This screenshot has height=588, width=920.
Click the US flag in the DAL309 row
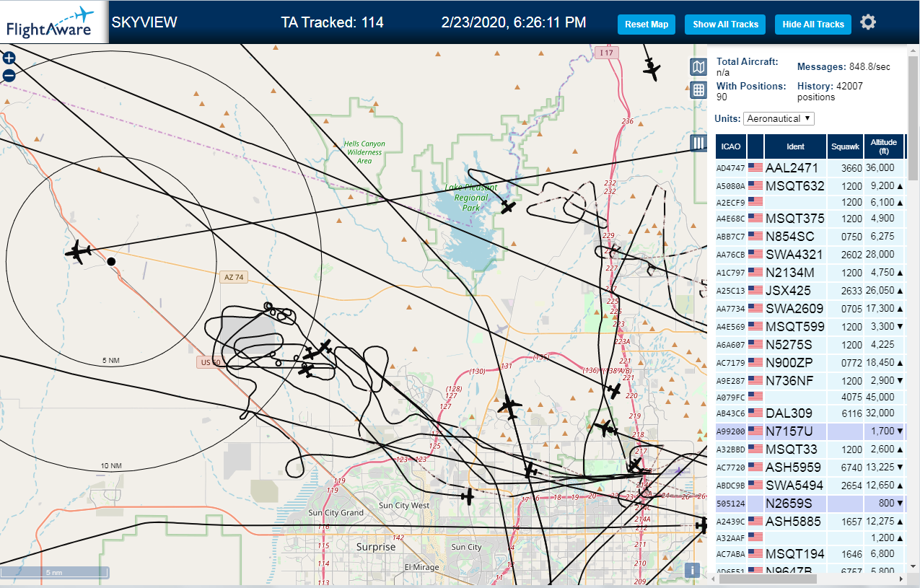coord(755,413)
